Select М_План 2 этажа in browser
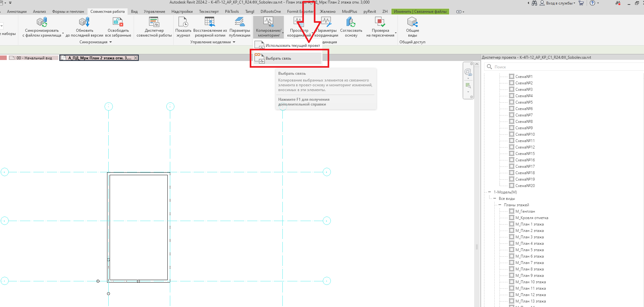This screenshot has height=307, width=644. (x=529, y=230)
